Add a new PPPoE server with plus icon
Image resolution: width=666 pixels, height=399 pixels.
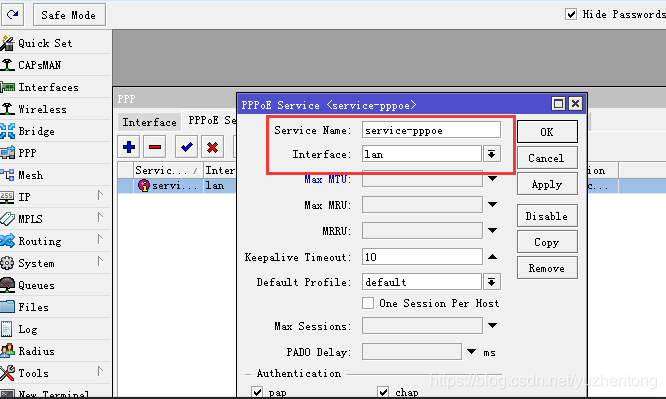[x=129, y=147]
